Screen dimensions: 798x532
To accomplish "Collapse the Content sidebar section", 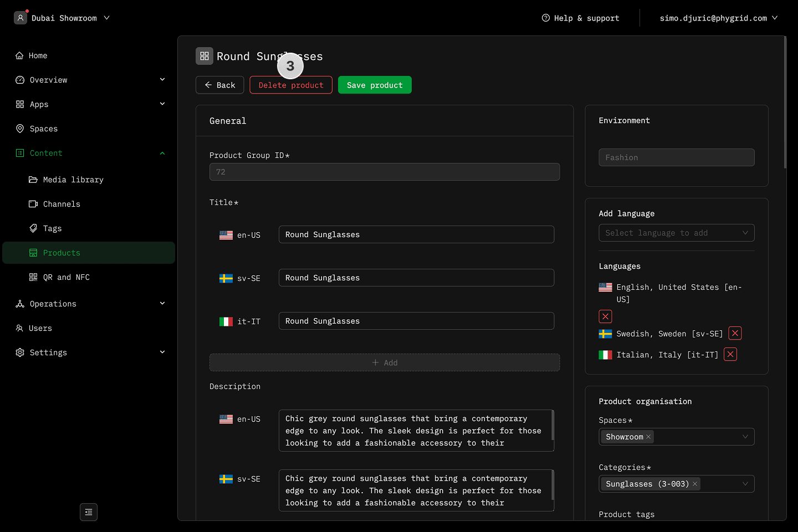I will (162, 153).
